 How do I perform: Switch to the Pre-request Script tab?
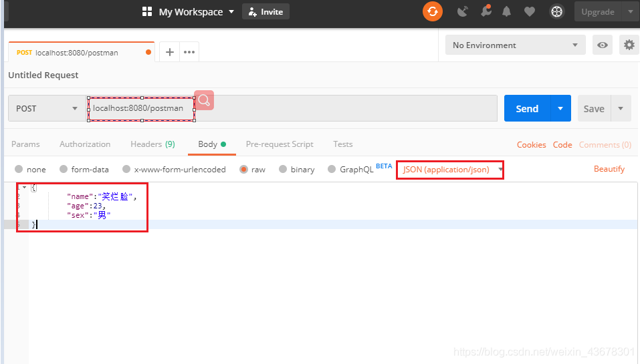pyautogui.click(x=280, y=144)
